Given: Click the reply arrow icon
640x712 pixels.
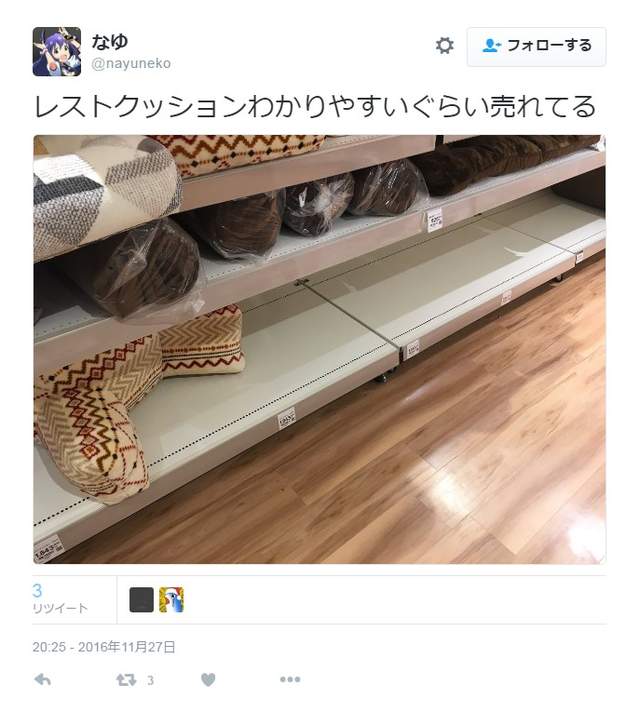Looking at the screenshot, I should tap(43, 680).
